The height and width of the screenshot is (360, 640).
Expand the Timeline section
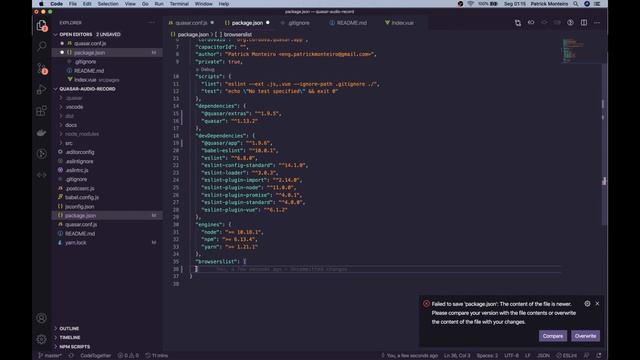(x=69, y=337)
